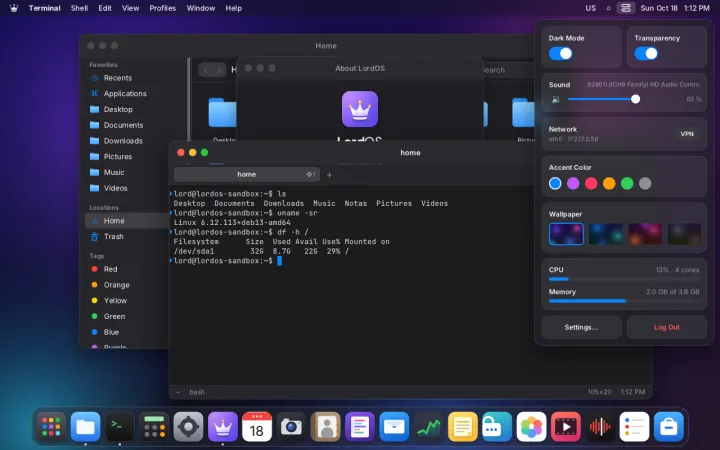This screenshot has width=720, height=450.
Task: Open Trash in the Files sidebar
Action: (127, 236)
